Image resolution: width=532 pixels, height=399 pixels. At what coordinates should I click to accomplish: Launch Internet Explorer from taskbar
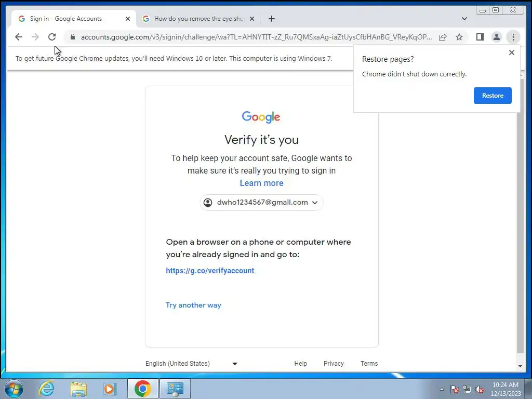pyautogui.click(x=46, y=389)
